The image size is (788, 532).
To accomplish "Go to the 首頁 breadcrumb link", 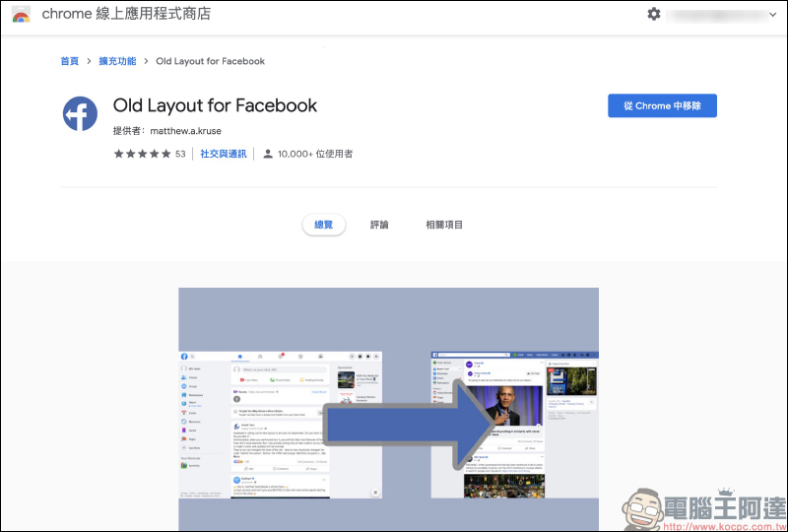I will pos(69,61).
